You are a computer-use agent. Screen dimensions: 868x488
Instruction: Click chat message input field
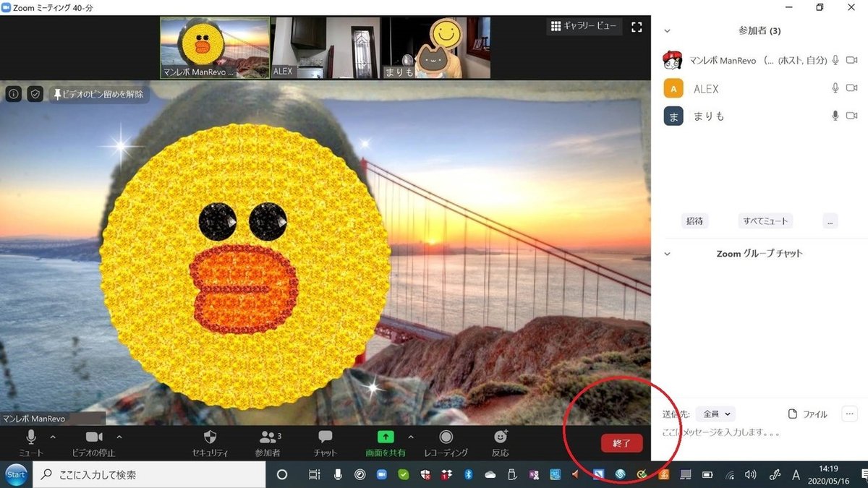759,432
